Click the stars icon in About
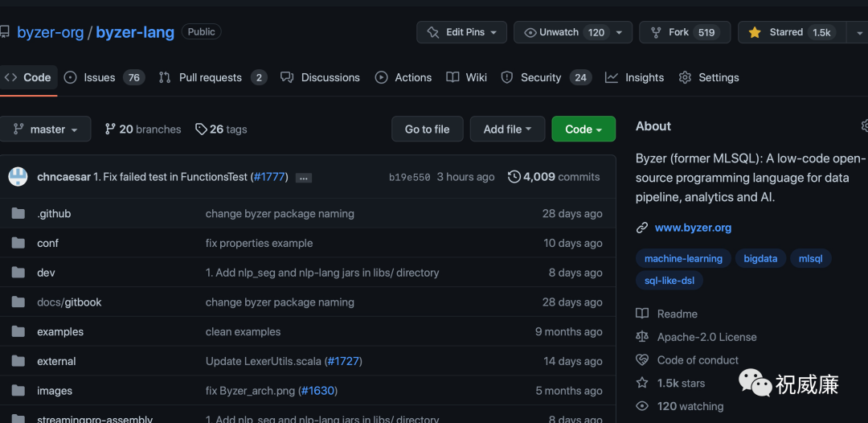 (642, 383)
